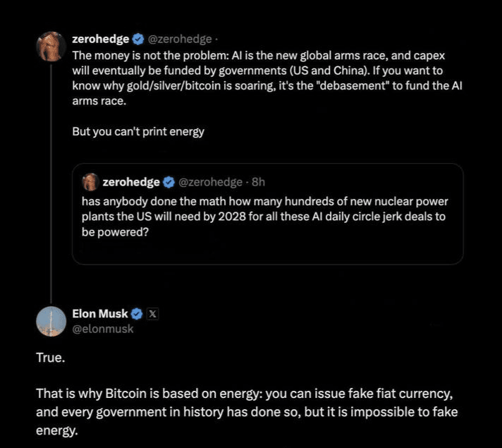Click the "True." reply text
Screen dimensions: 502x448
(x=50, y=358)
